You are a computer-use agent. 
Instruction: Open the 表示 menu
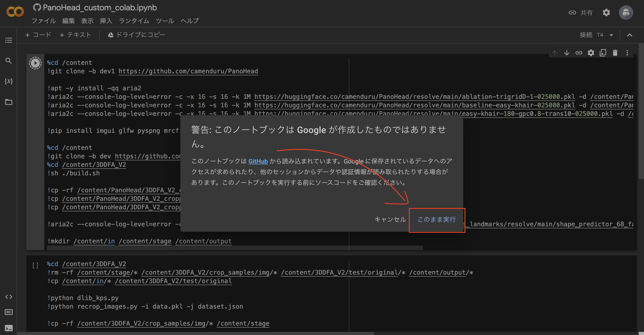tap(87, 21)
